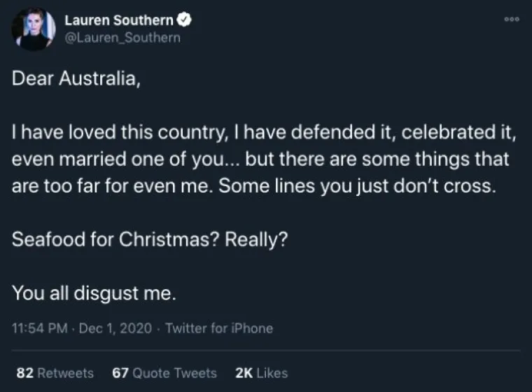Click the "Dear Australia," opening line
The width and height of the screenshot is (532, 392).
coord(76,78)
